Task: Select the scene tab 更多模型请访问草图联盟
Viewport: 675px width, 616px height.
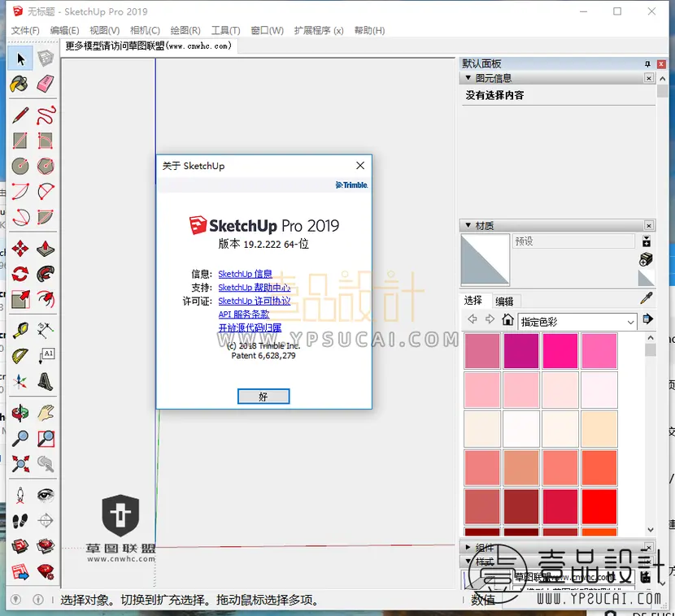Action: [x=149, y=46]
